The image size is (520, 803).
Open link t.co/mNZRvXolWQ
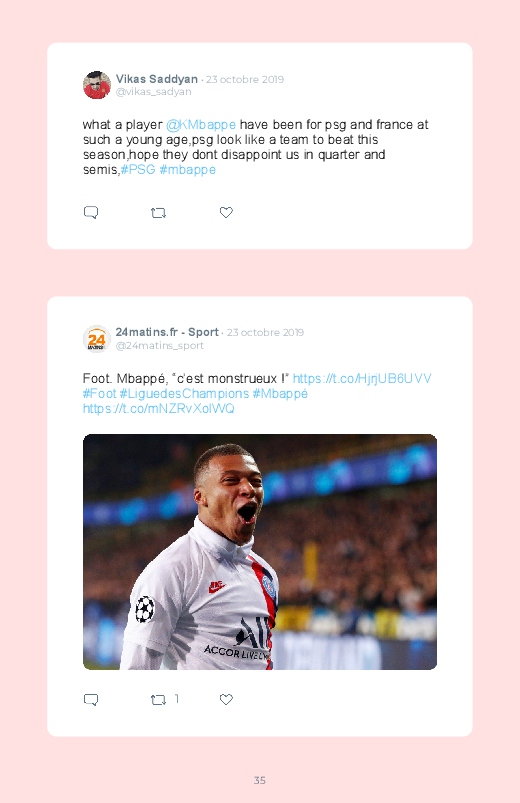pos(159,408)
